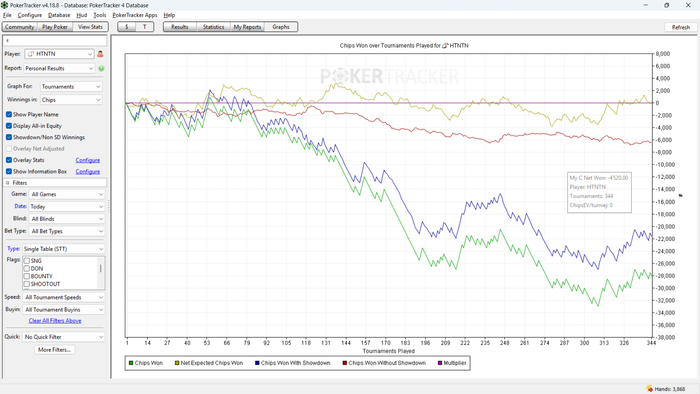This screenshot has height=394, width=700.
Task: Open the Graph For dropdown Tournaments
Action: pyautogui.click(x=71, y=87)
